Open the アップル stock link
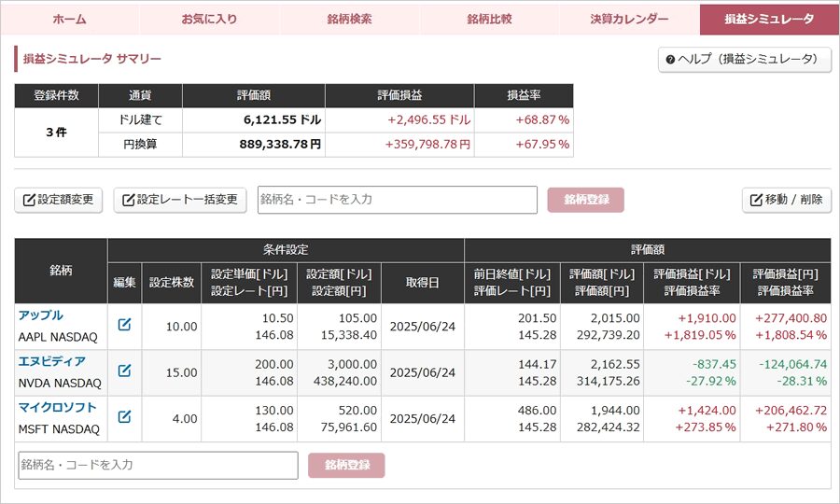This screenshot has width=840, height=504. coord(41,315)
